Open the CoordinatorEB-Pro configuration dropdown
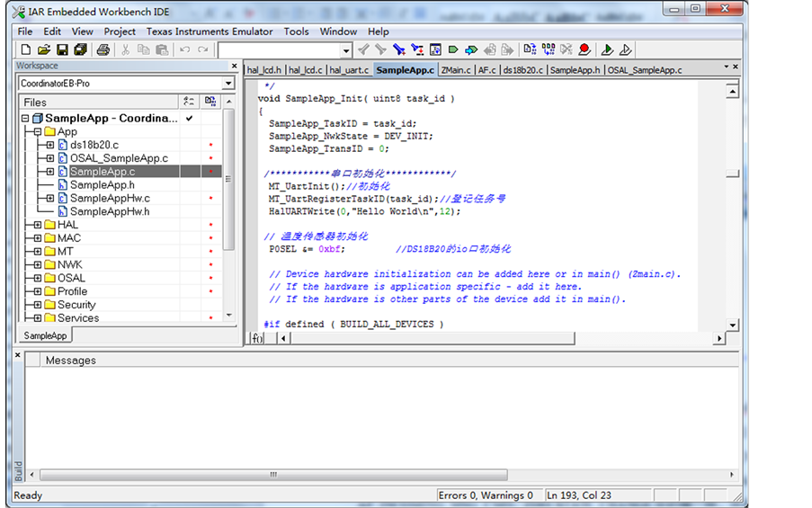Screen dimensions: 812x508 (x=228, y=84)
